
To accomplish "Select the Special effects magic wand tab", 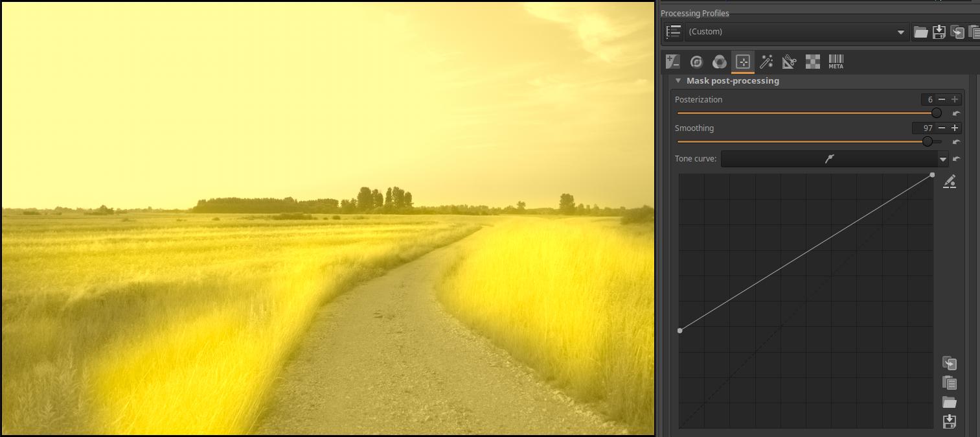I will [766, 62].
